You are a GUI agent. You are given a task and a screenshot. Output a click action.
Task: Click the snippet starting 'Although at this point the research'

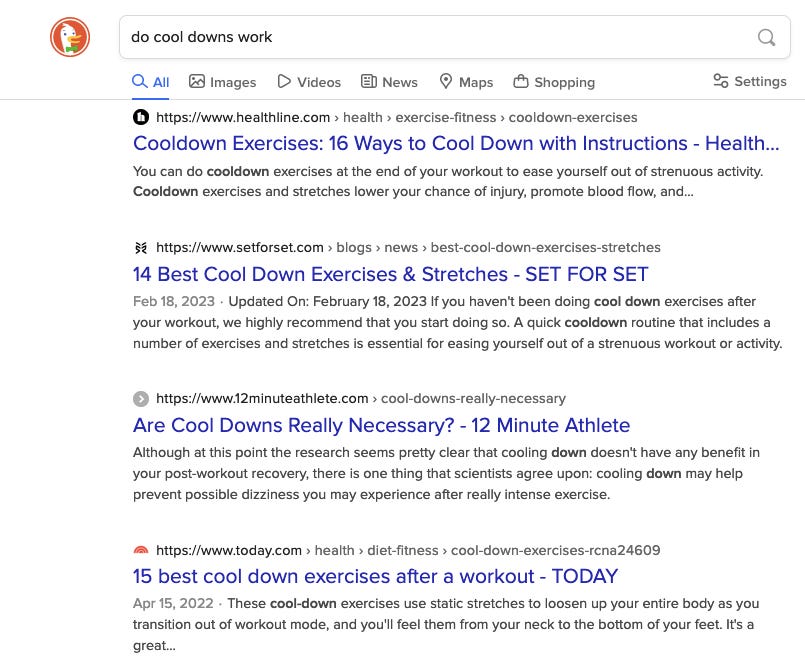(446, 473)
